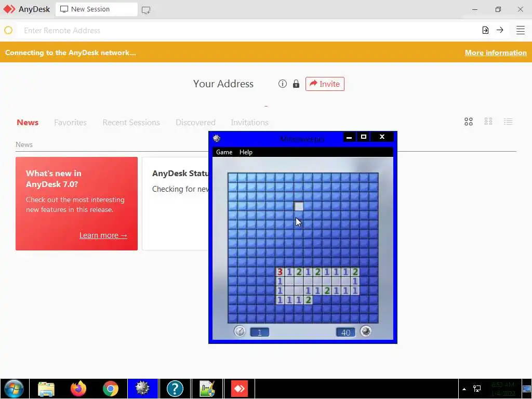This screenshot has height=399, width=532.
Task: Click the mine counter icon in Minesweeper
Action: click(366, 331)
